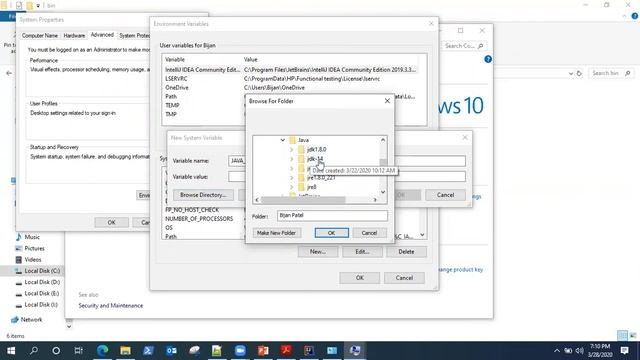The width and height of the screenshot is (640, 360).
Task: Open Outlook from taskbar
Action: tap(171, 351)
